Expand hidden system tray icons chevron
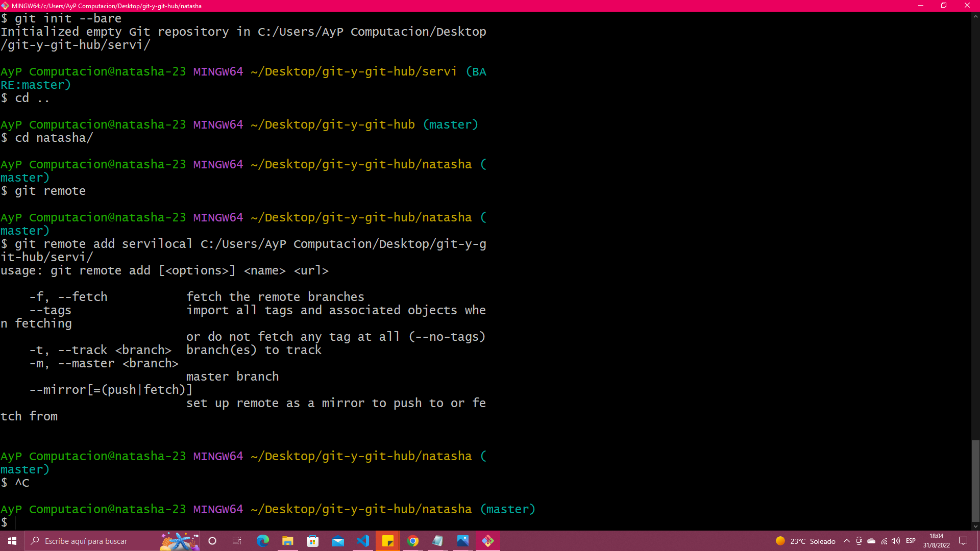The height and width of the screenshot is (551, 980). tap(846, 541)
